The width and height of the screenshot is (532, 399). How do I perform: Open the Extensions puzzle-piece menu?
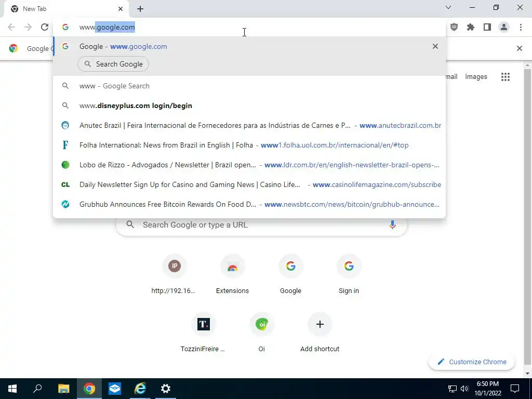pyautogui.click(x=471, y=27)
